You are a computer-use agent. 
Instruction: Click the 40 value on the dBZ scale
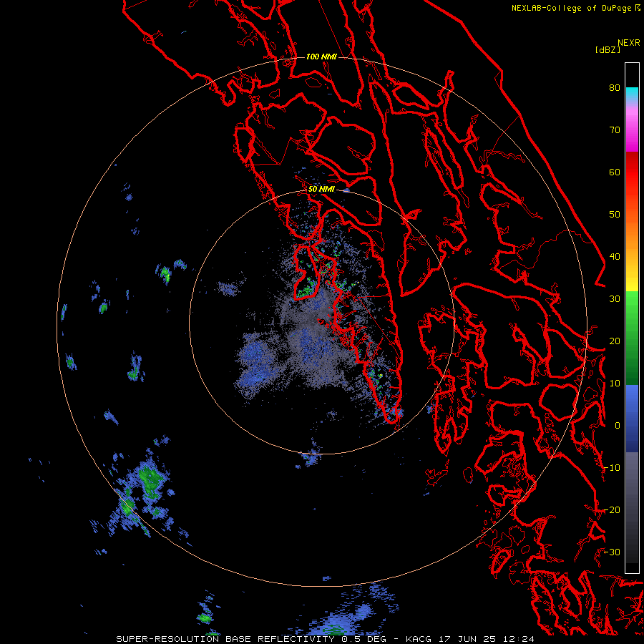pos(615,257)
